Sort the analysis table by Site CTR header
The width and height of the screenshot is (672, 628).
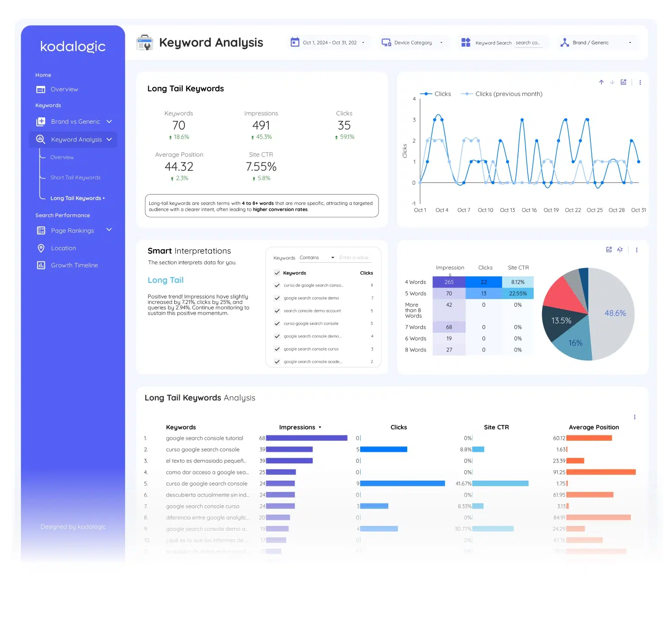point(496,427)
